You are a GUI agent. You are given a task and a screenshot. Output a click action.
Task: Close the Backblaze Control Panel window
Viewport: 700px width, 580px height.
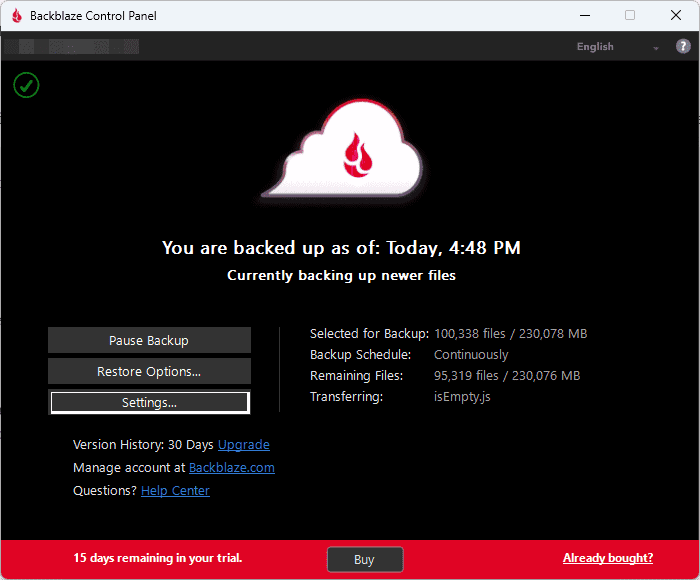[x=676, y=15]
